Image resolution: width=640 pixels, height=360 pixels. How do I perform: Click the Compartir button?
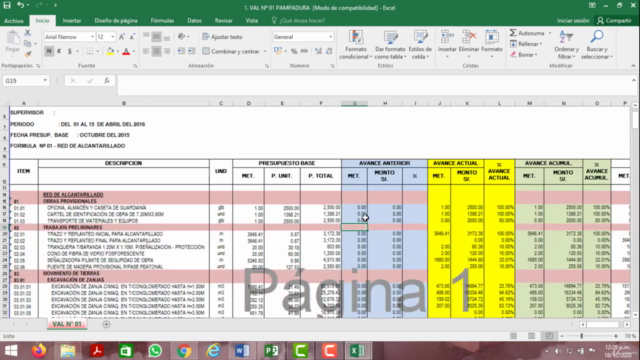[x=614, y=20]
